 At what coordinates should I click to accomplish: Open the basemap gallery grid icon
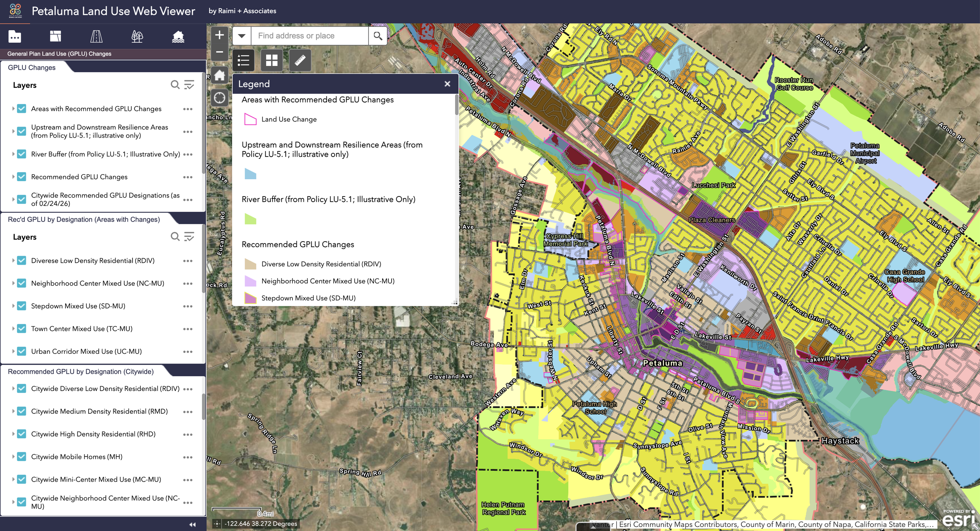(x=272, y=60)
